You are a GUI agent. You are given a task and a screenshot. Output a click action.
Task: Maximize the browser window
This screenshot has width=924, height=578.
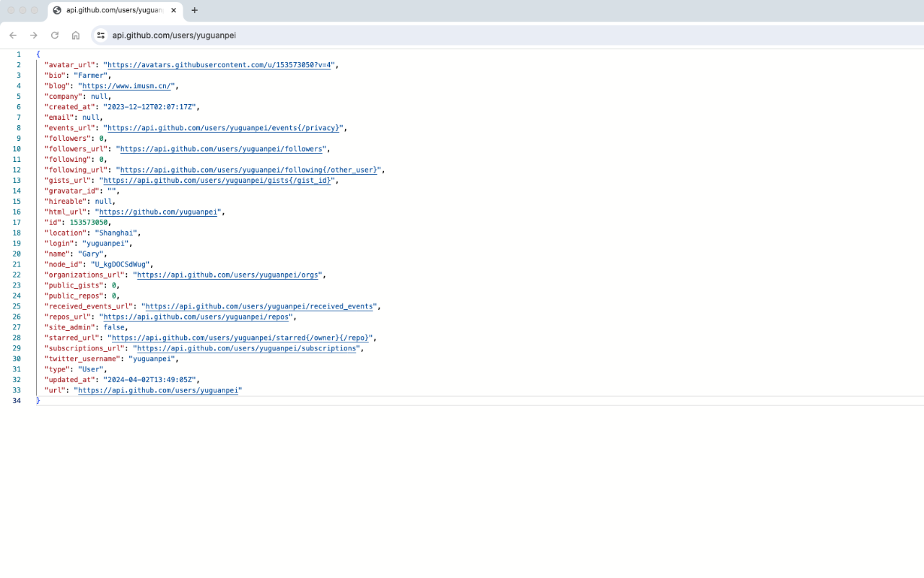click(35, 10)
